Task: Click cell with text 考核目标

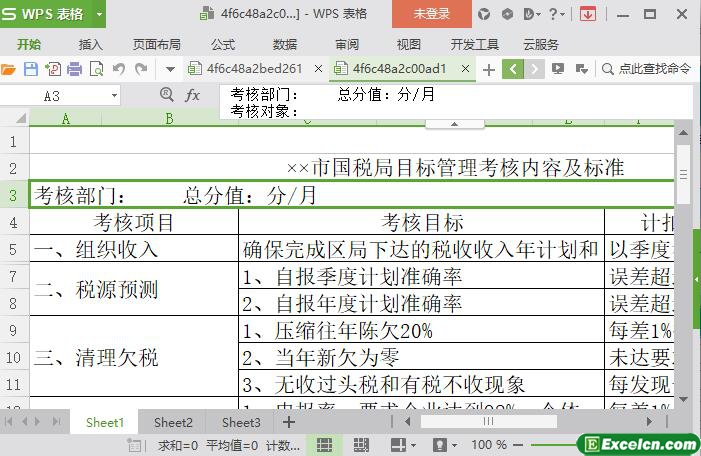Action: [x=422, y=222]
